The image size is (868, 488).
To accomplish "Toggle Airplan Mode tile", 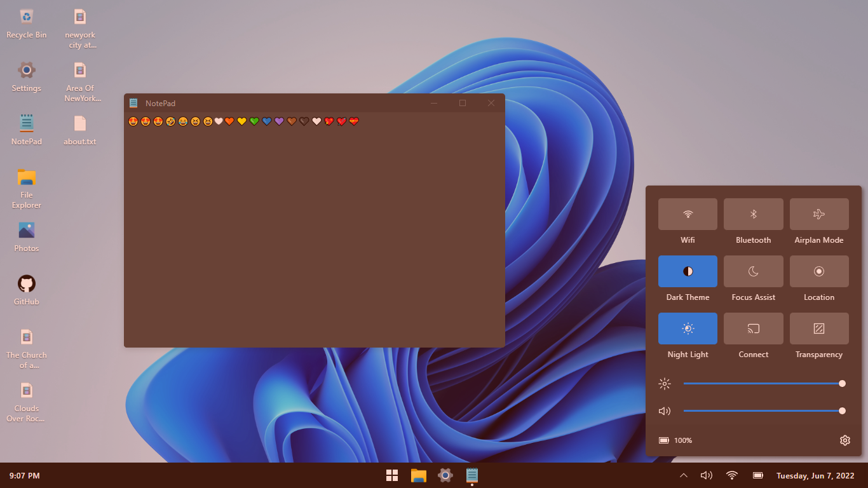I will point(819,214).
